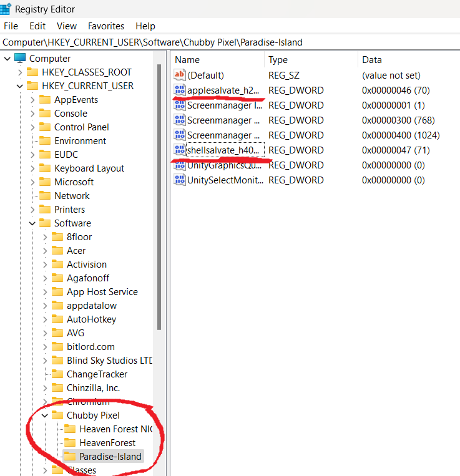Select the Heaven Forest NIC key
Image resolution: width=460 pixels, height=476 pixels.
[115, 429]
